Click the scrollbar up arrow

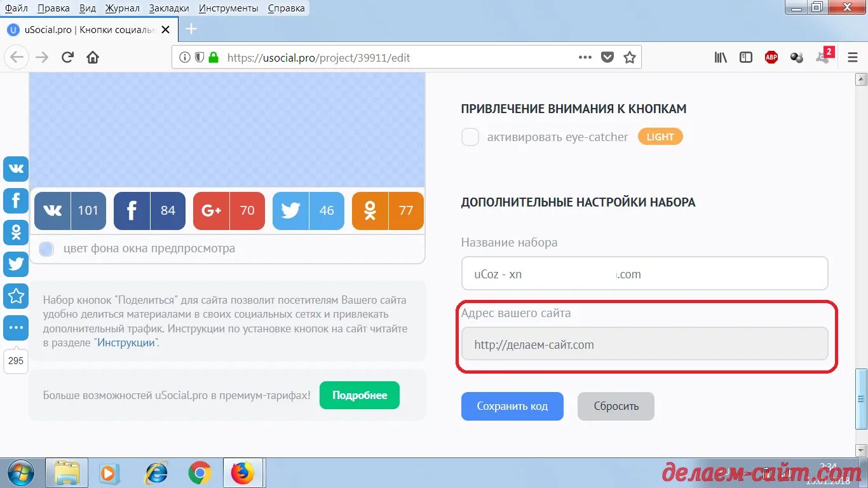862,79
